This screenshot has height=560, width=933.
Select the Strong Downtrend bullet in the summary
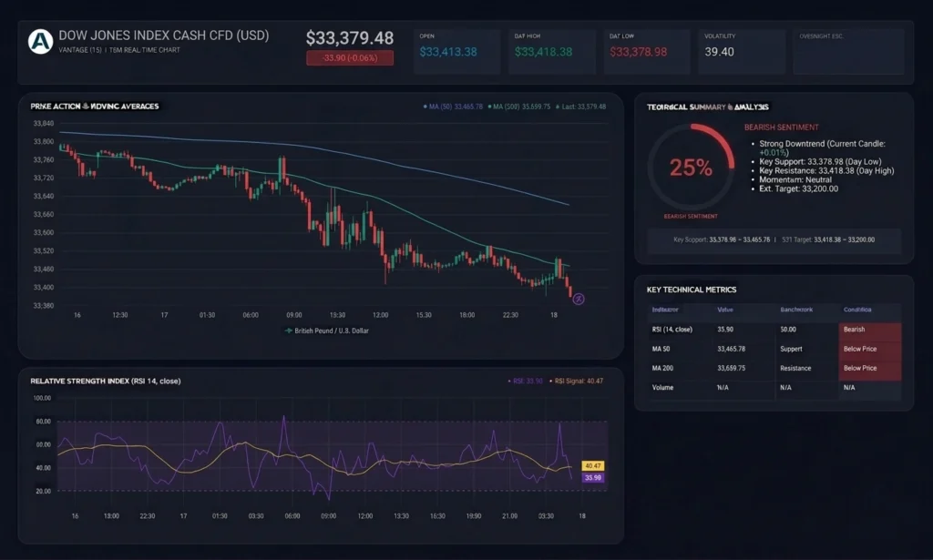[822, 148]
